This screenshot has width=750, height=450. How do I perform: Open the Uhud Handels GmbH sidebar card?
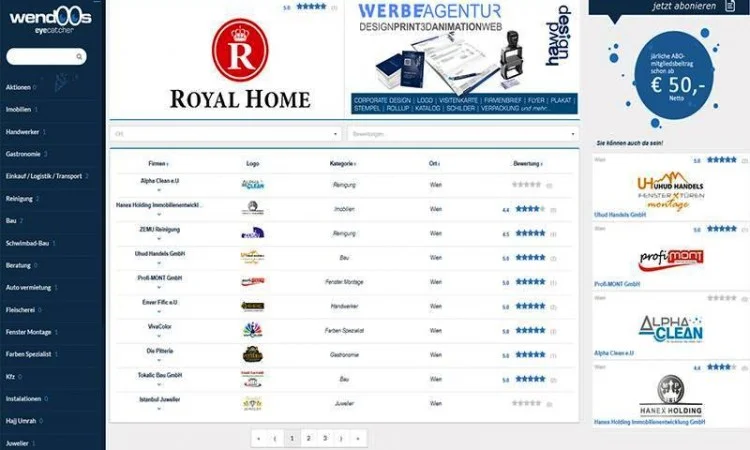click(671, 187)
